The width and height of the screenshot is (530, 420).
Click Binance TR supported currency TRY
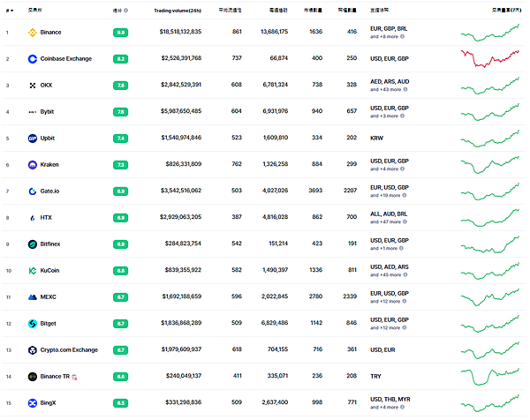(375, 377)
